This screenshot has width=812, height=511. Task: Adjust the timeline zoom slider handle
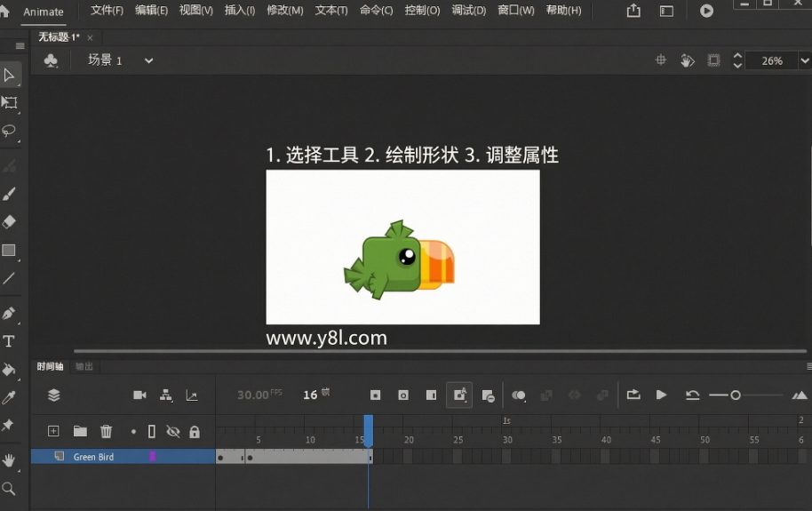click(x=736, y=395)
